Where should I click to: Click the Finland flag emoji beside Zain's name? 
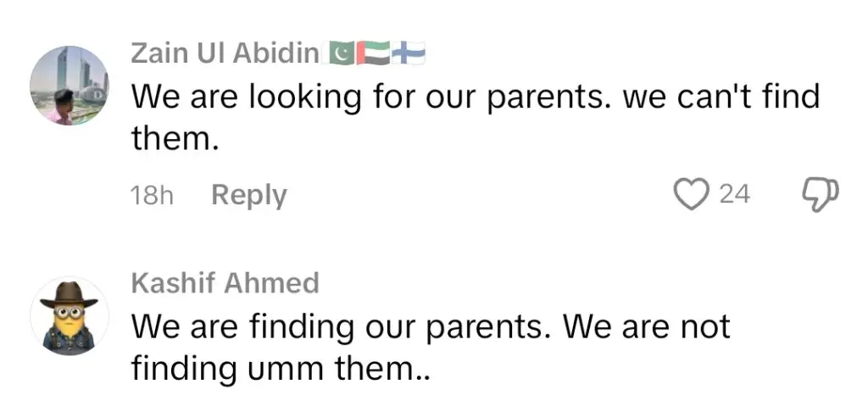pos(408,53)
